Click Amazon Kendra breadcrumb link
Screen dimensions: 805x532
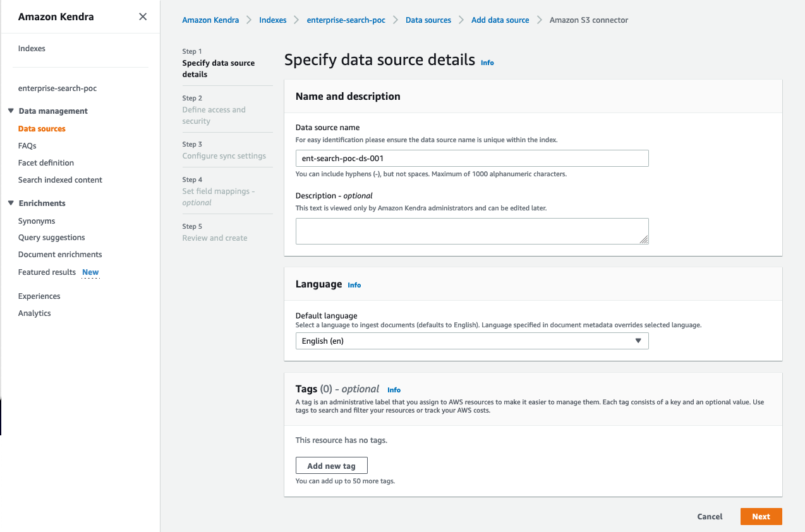(x=210, y=20)
